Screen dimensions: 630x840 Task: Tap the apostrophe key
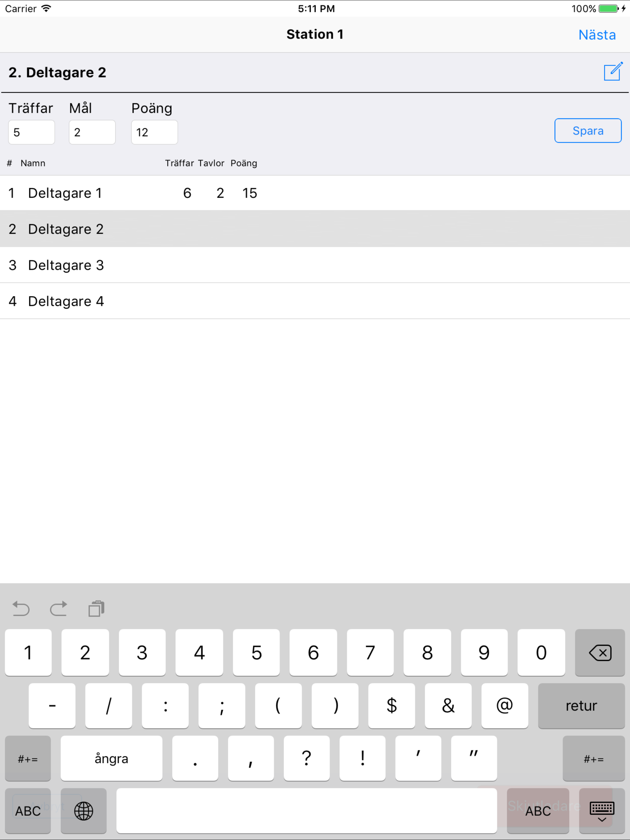point(418,758)
